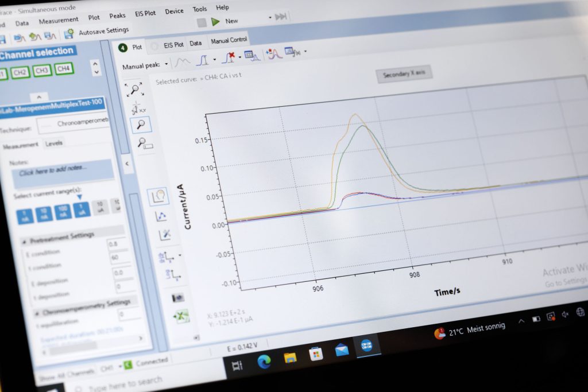Click the plot edit pencil icon

coord(165,235)
